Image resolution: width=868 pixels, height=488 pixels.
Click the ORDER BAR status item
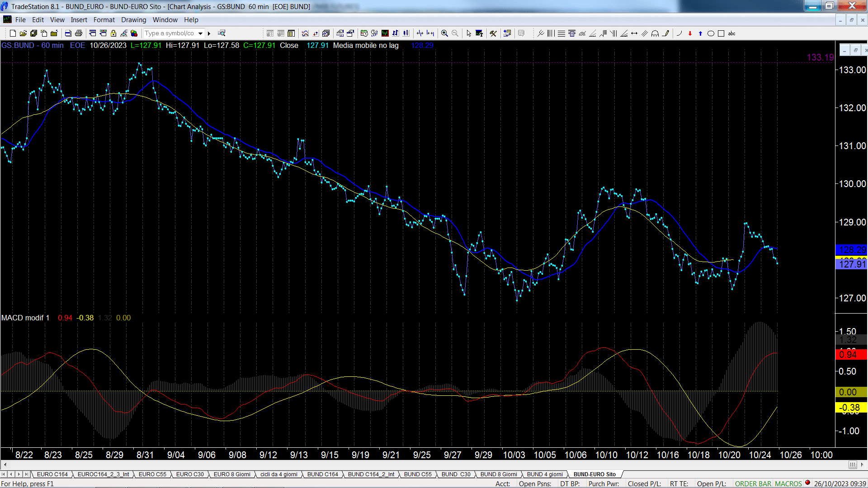753,484
